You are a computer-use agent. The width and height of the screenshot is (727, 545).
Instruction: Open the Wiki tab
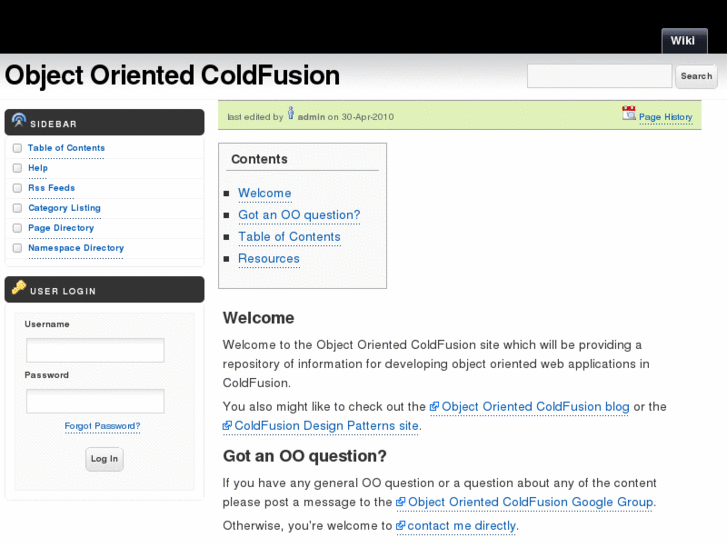684,41
